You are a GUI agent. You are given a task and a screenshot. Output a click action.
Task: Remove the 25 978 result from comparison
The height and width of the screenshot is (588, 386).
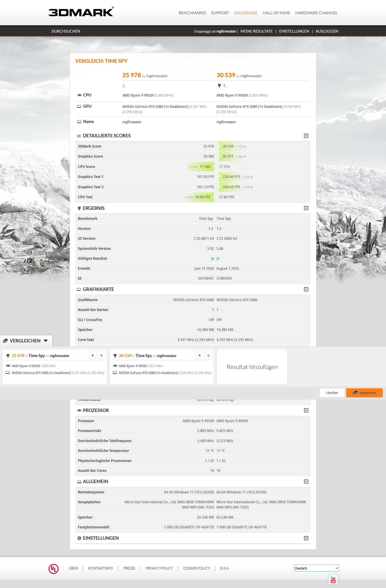pos(101,355)
